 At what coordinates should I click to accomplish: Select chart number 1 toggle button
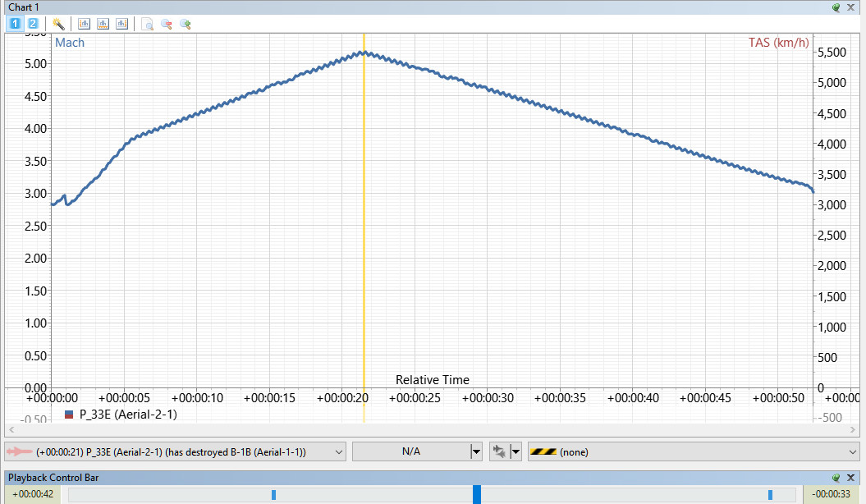[15, 24]
